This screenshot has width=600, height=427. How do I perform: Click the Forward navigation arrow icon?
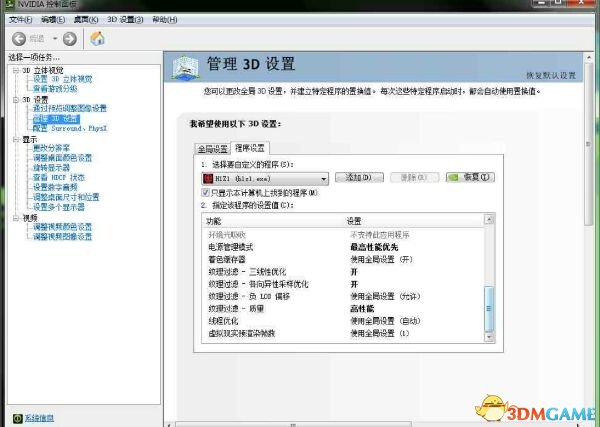(70, 39)
